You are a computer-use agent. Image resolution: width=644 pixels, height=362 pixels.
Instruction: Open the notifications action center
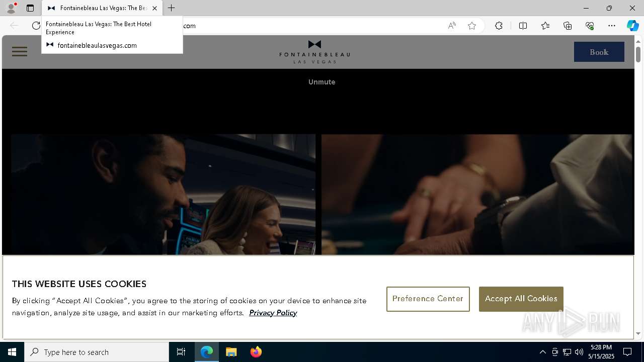pyautogui.click(x=627, y=352)
